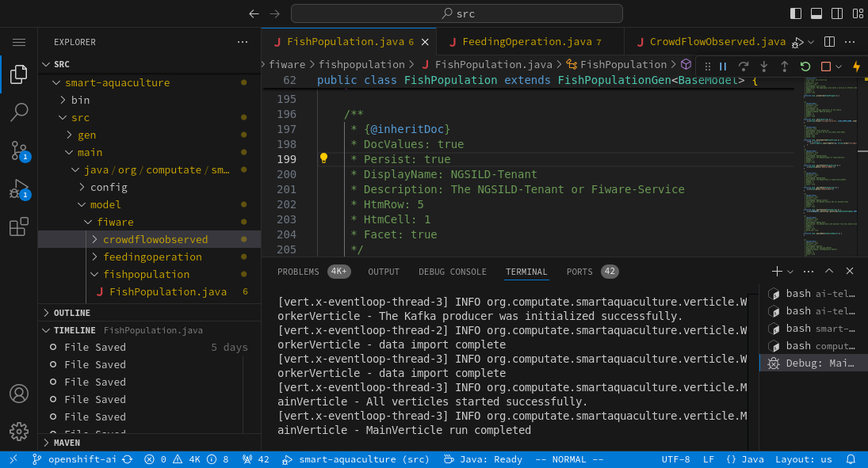Open the Extensions view
The width and height of the screenshot is (868, 468).
[x=19, y=226]
